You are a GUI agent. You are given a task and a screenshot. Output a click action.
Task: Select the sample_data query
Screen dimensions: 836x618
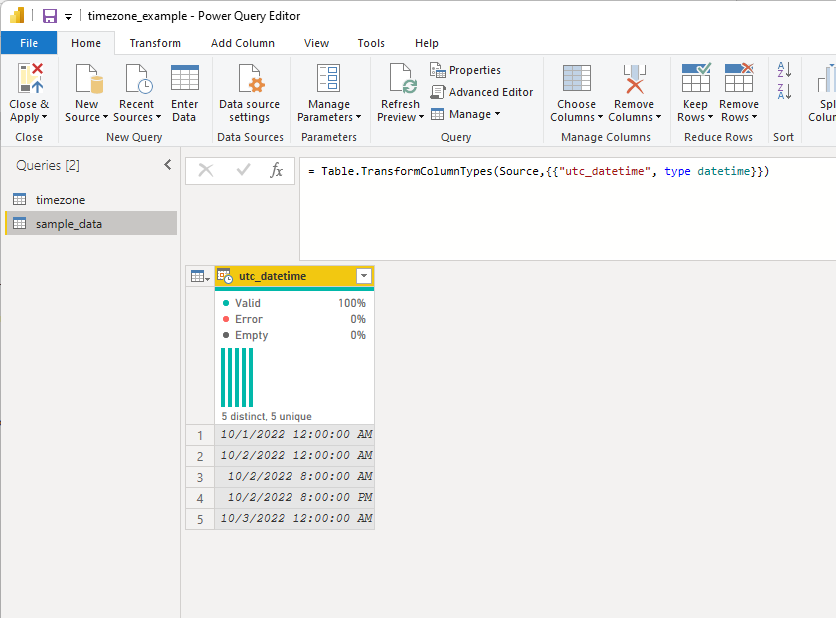point(91,223)
